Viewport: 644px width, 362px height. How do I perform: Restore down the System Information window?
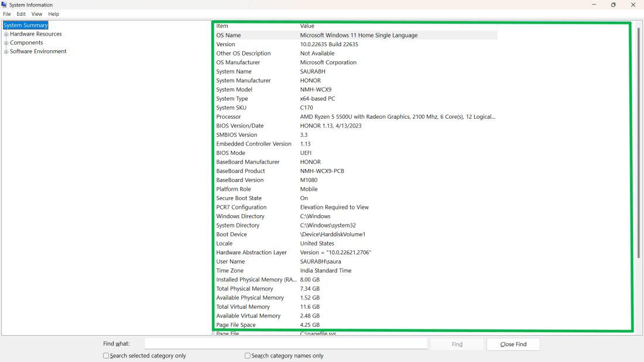[613, 5]
